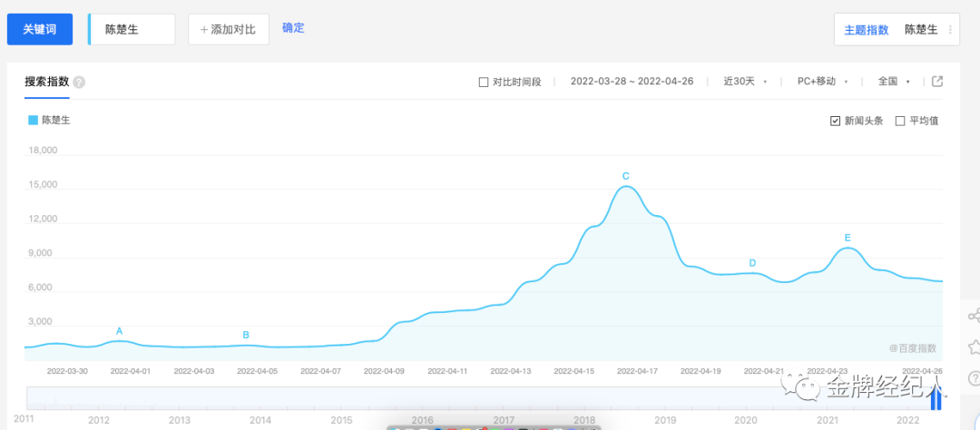Open the PC+移动 device dropdown
The width and height of the screenshot is (980, 430).
[822, 82]
